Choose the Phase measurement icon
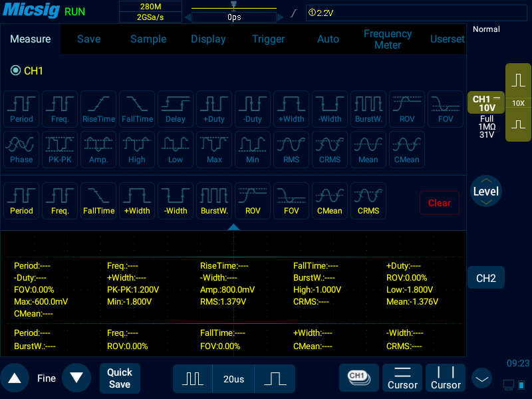 (21, 150)
